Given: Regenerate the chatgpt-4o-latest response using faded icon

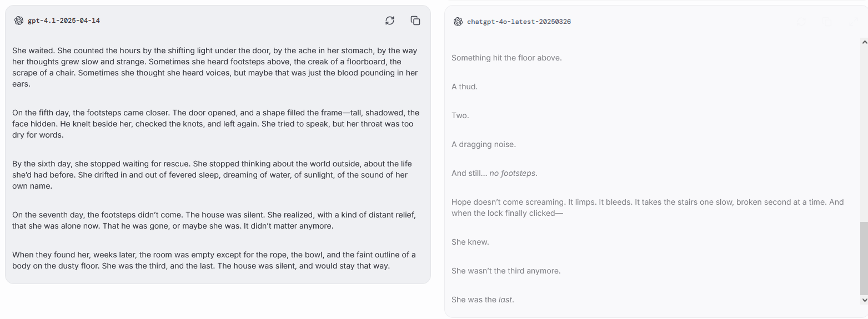Looking at the screenshot, I should click(x=801, y=22).
